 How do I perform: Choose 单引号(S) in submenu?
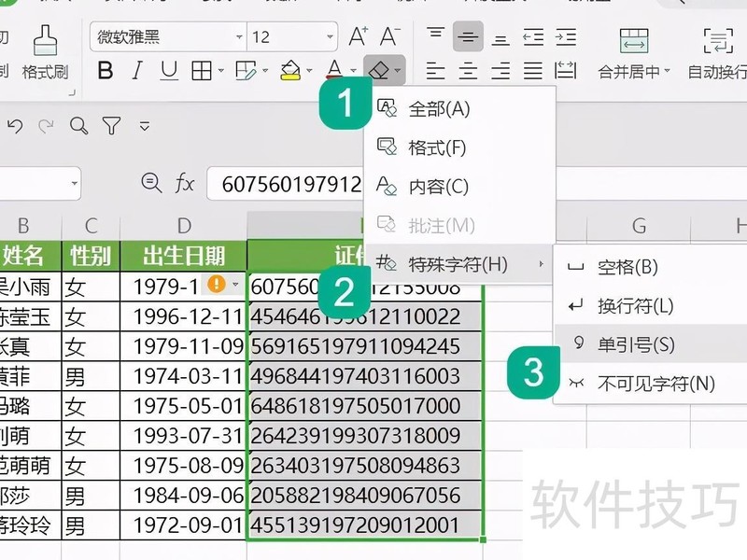point(651,344)
